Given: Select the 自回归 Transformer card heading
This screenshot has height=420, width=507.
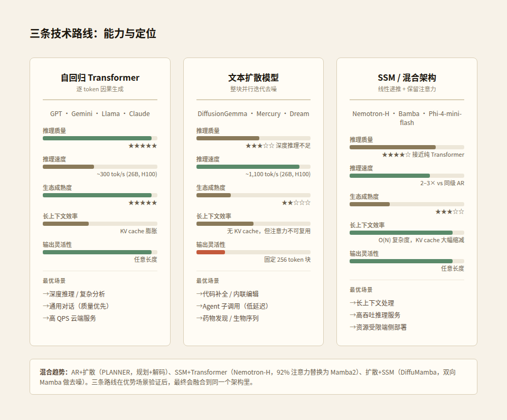Looking at the screenshot, I should [100, 78].
